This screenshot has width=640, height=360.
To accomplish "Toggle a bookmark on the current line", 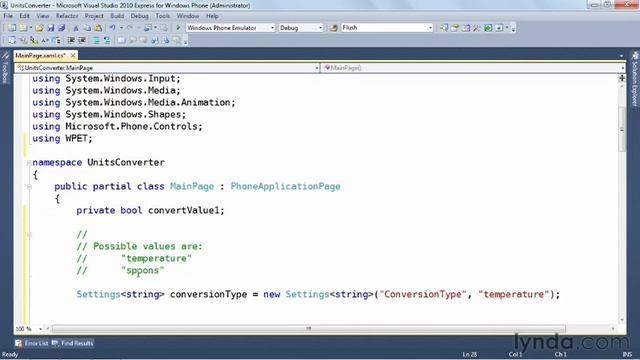I will (121, 40).
